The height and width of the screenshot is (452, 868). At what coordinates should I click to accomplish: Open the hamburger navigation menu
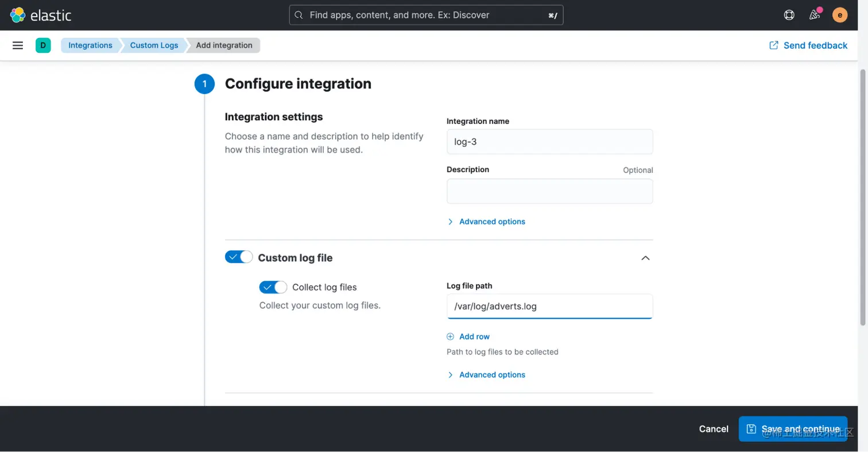coord(18,45)
